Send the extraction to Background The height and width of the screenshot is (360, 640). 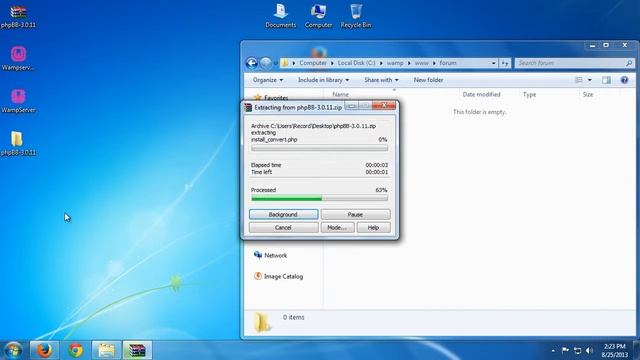[x=283, y=214]
